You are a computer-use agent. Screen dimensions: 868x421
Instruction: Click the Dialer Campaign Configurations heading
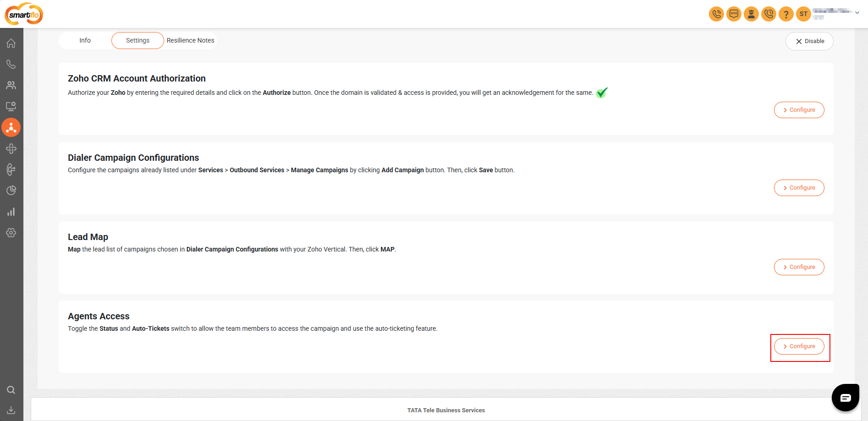coord(133,158)
